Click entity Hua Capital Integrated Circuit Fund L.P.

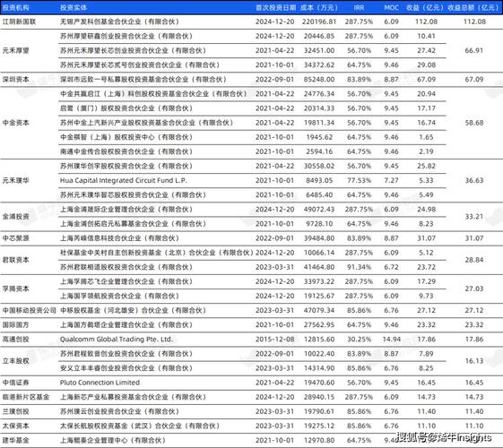[x=124, y=180]
